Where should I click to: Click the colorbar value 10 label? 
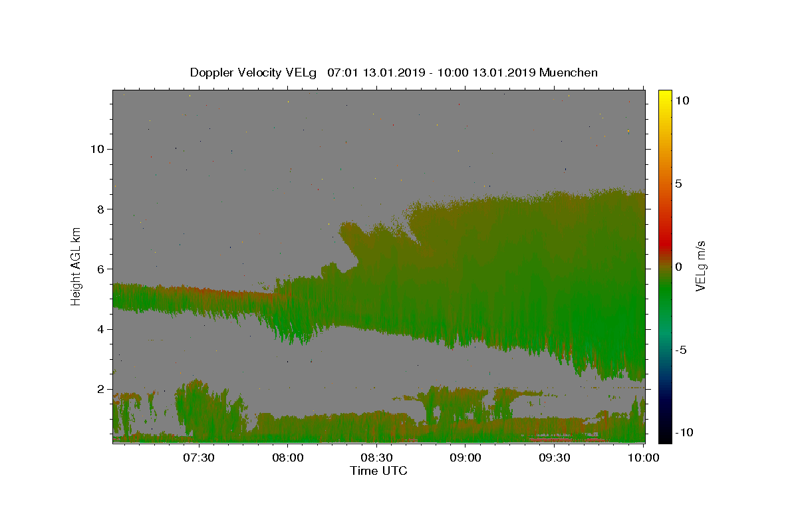coord(682,100)
